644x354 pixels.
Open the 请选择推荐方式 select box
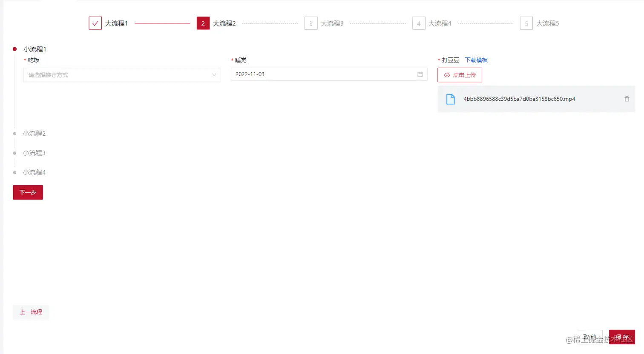tap(122, 75)
